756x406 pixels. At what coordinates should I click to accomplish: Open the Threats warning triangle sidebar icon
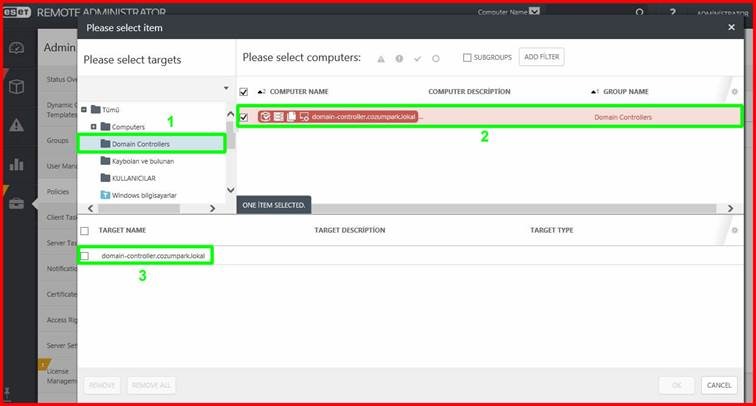[x=16, y=125]
